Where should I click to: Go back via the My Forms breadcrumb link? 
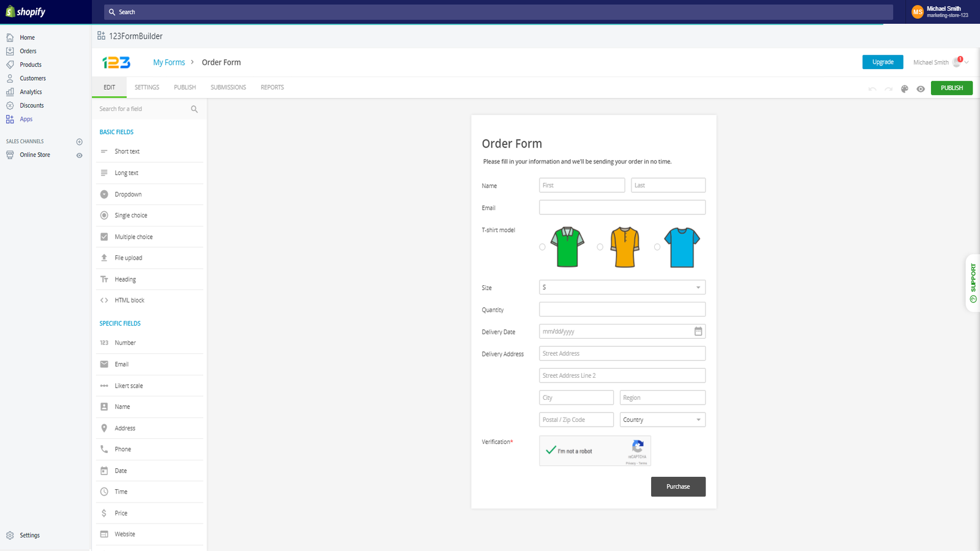(169, 62)
